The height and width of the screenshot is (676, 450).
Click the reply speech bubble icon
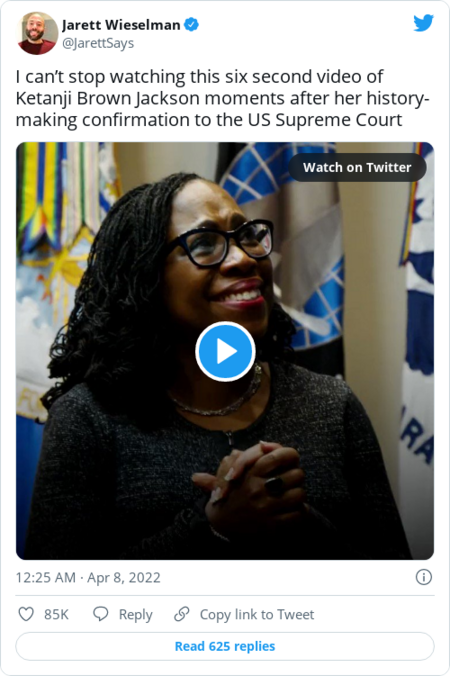(x=101, y=614)
